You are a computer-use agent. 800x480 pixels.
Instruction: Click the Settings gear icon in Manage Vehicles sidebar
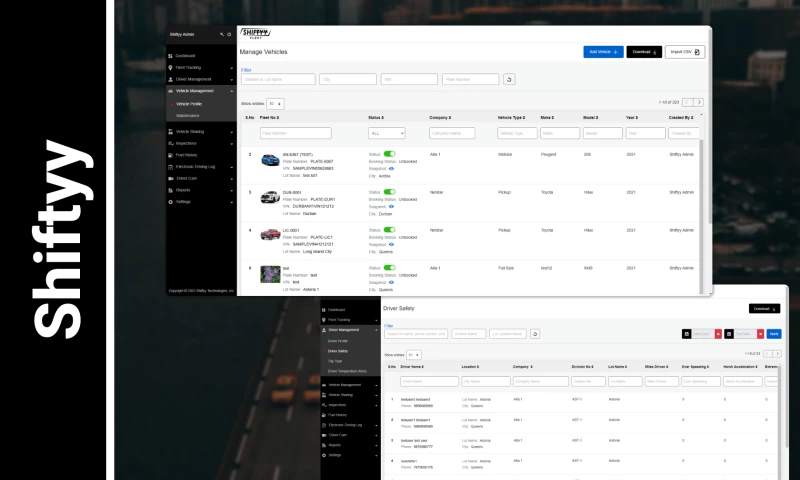click(170, 202)
